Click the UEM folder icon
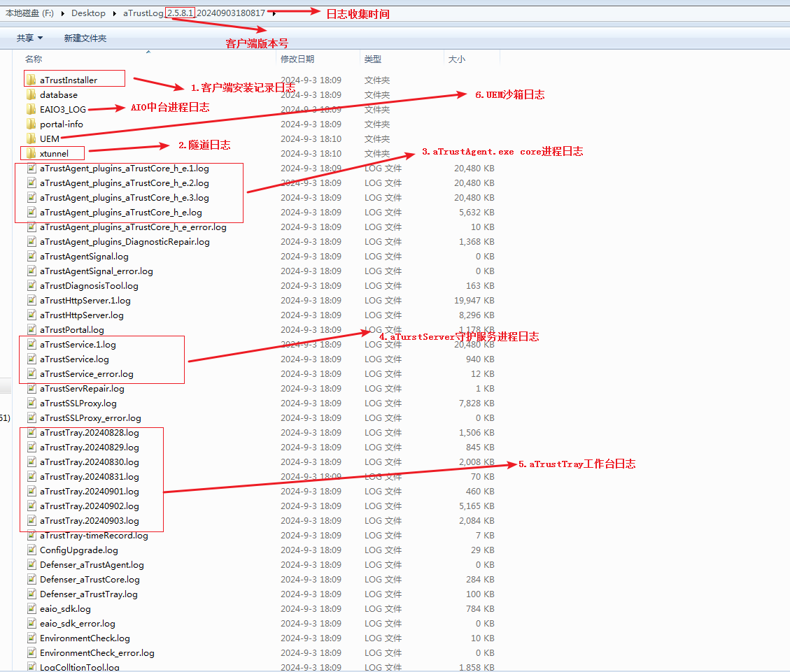 [31, 138]
